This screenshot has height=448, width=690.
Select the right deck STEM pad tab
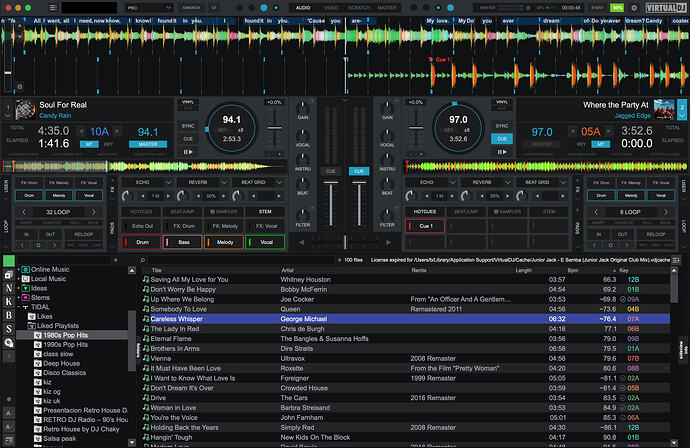point(549,212)
